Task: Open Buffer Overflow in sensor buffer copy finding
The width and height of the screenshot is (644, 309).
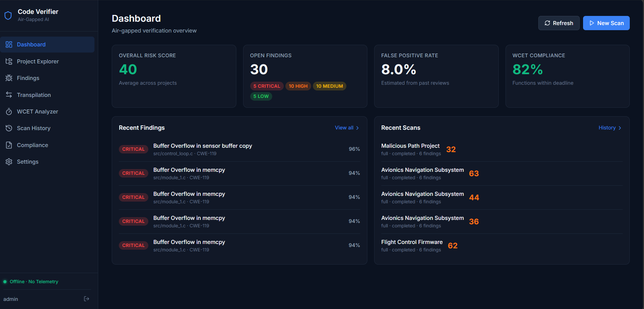Action: pyautogui.click(x=239, y=149)
